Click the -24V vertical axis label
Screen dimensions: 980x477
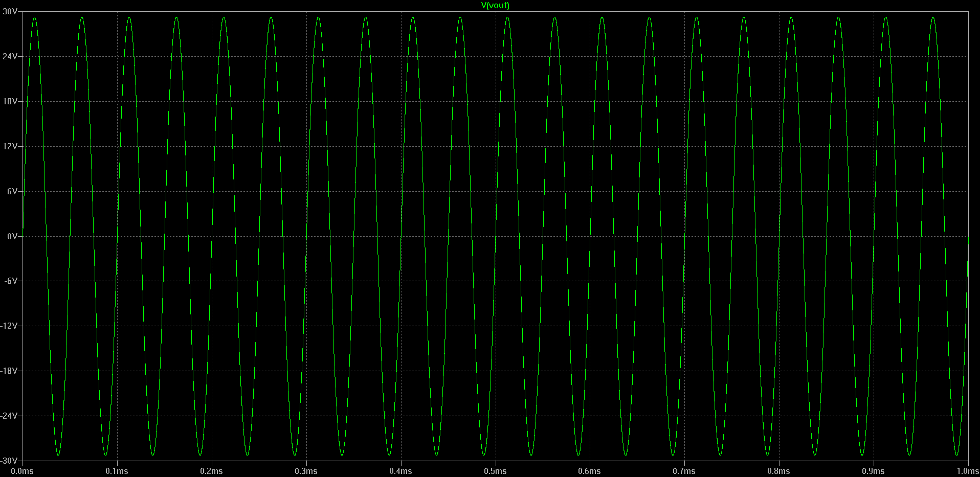click(9, 416)
